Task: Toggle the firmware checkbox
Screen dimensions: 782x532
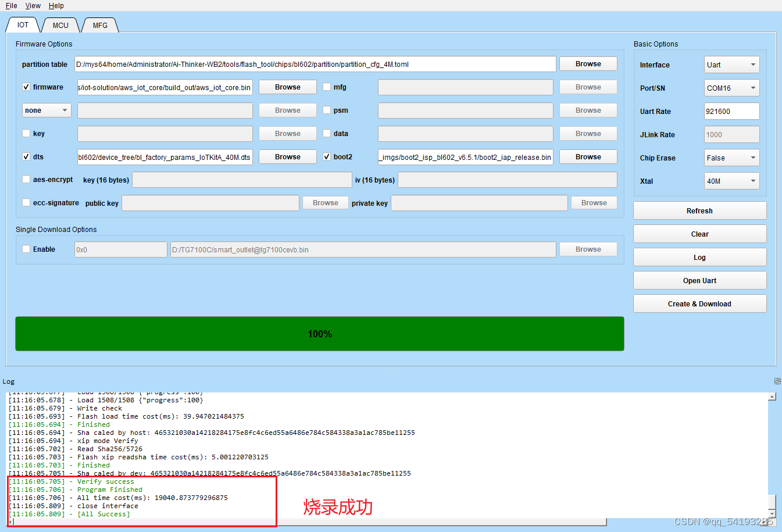Action: coord(26,87)
